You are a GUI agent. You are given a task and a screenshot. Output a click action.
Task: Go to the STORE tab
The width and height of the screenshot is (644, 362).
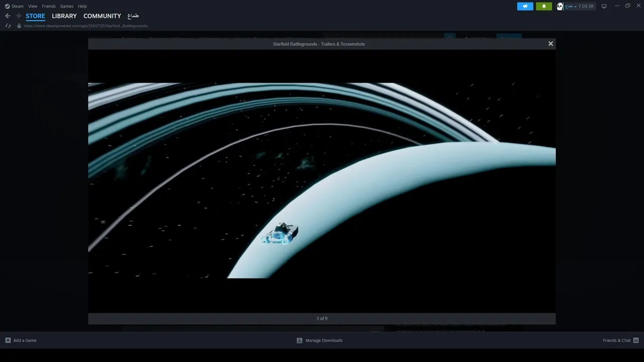[x=35, y=16]
